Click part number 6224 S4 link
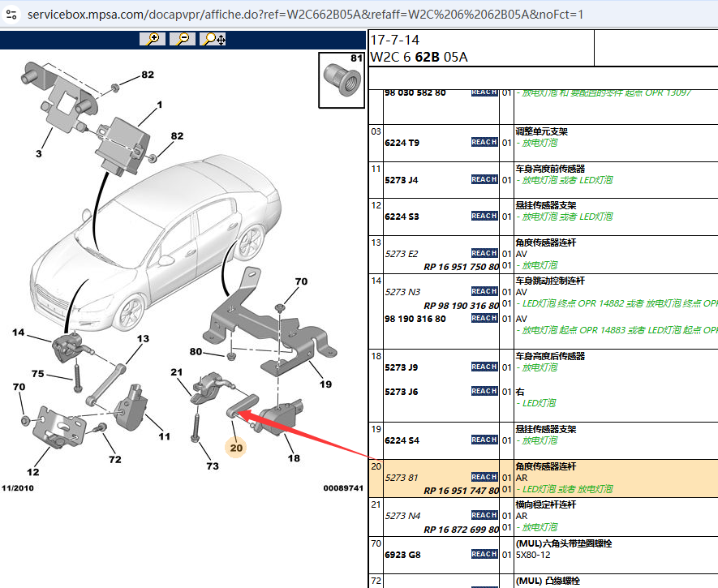 pos(402,440)
